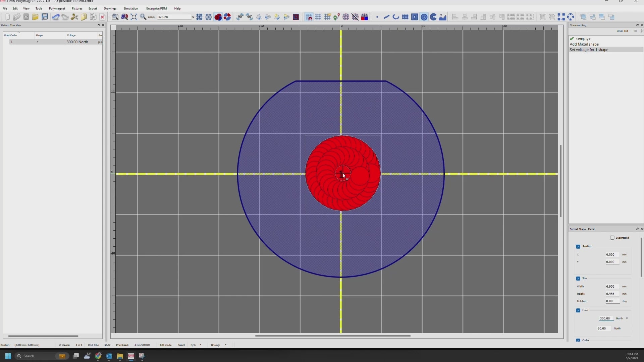This screenshot has height=362, width=644.
Task: Open the Polymagnet menu
Action: (x=57, y=8)
